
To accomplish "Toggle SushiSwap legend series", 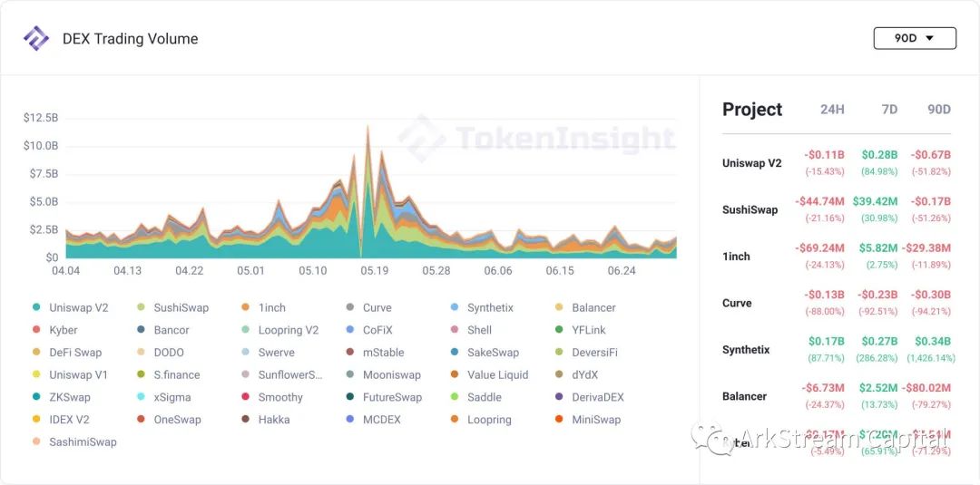I will (x=173, y=307).
